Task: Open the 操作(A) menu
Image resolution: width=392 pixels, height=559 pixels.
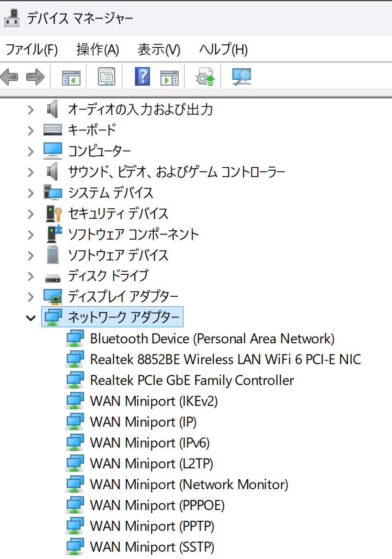Action: 98,50
